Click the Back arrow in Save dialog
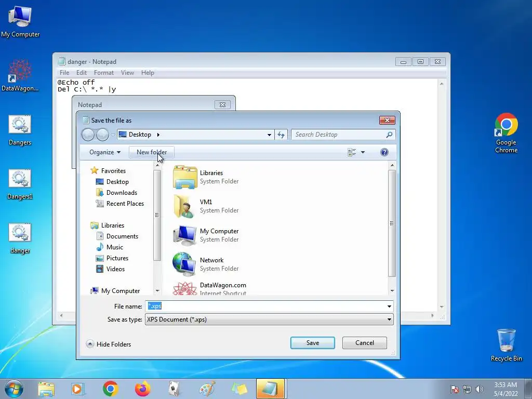The image size is (532, 399). coord(88,135)
